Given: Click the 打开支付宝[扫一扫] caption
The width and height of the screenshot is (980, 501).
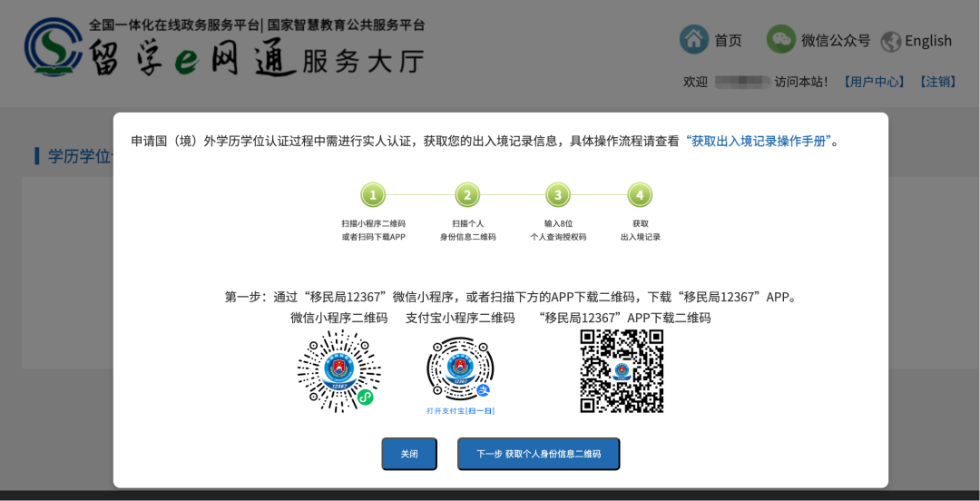Looking at the screenshot, I should point(460,410).
